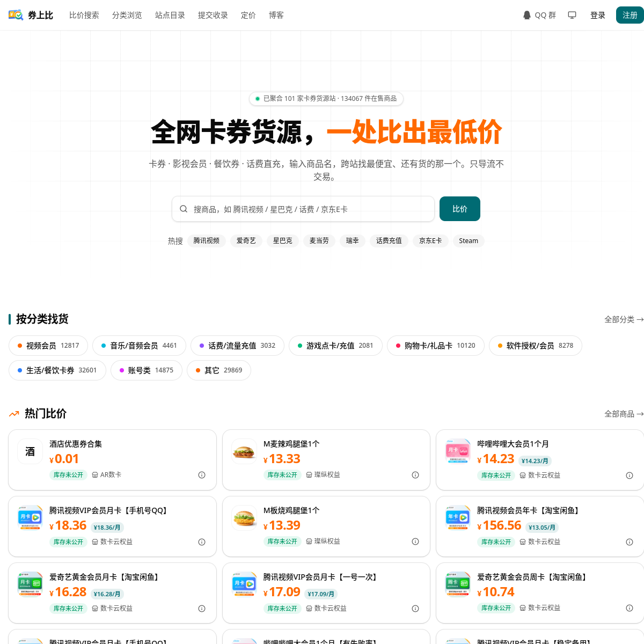Open info icon on 腾讯视频VIP会员月卡【手机号QQ】 card
The height and width of the screenshot is (644, 644).
(x=202, y=542)
